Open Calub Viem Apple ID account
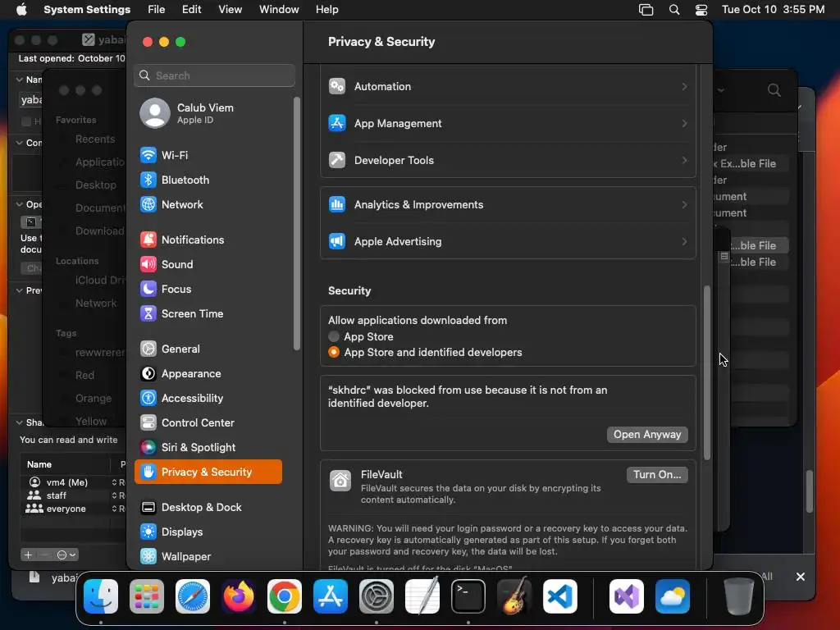Screen dimensions: 840x630 click(208, 113)
